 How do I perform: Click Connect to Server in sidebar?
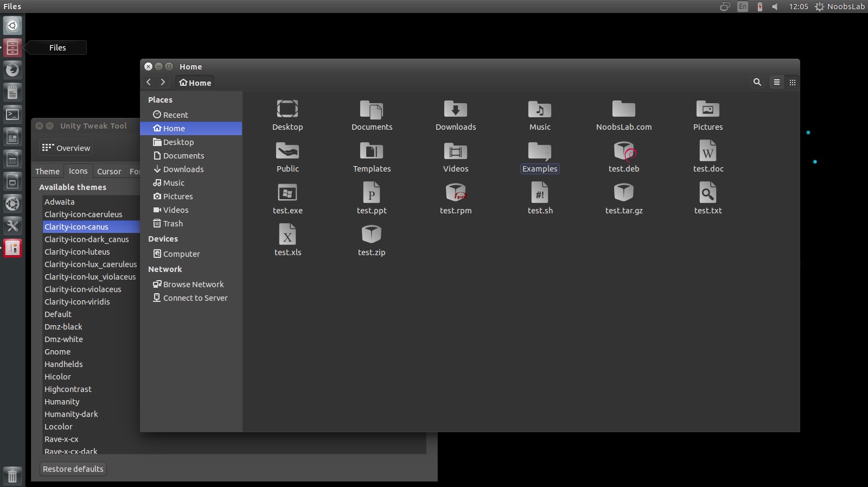(195, 298)
